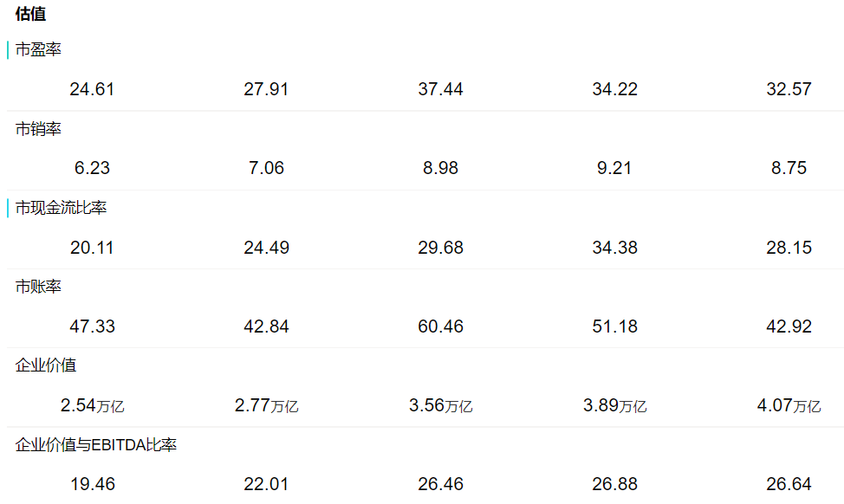Click the 市账率 metric label

38,287
